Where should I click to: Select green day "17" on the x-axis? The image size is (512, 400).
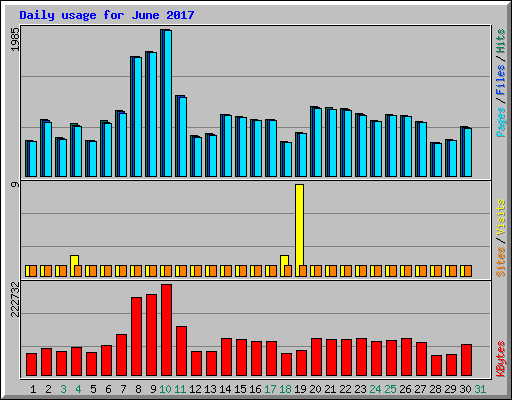270,389
